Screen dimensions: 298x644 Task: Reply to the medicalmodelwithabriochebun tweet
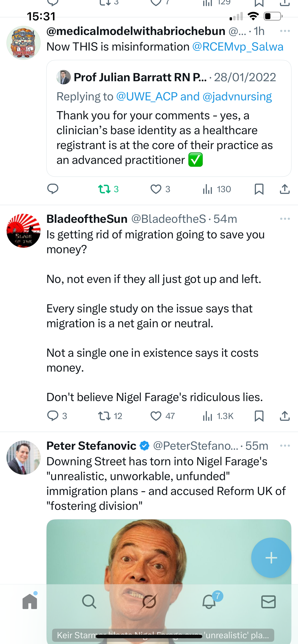[53, 189]
